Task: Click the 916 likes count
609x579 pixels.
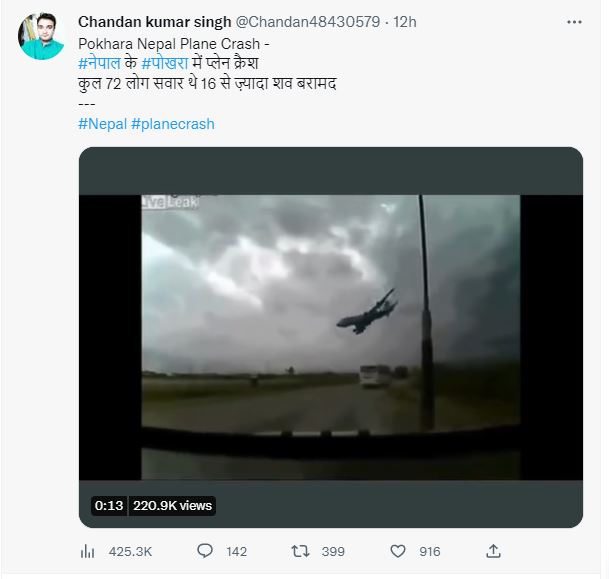Action: (430, 551)
